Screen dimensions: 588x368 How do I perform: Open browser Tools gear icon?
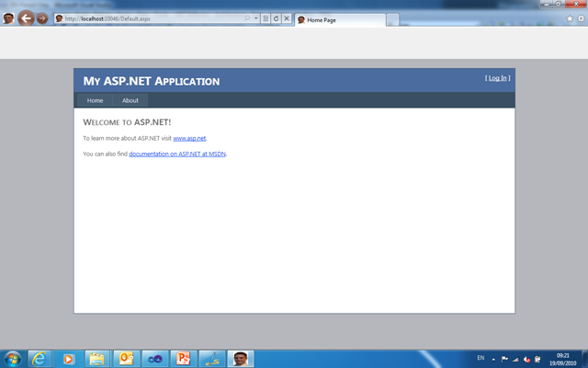click(581, 18)
